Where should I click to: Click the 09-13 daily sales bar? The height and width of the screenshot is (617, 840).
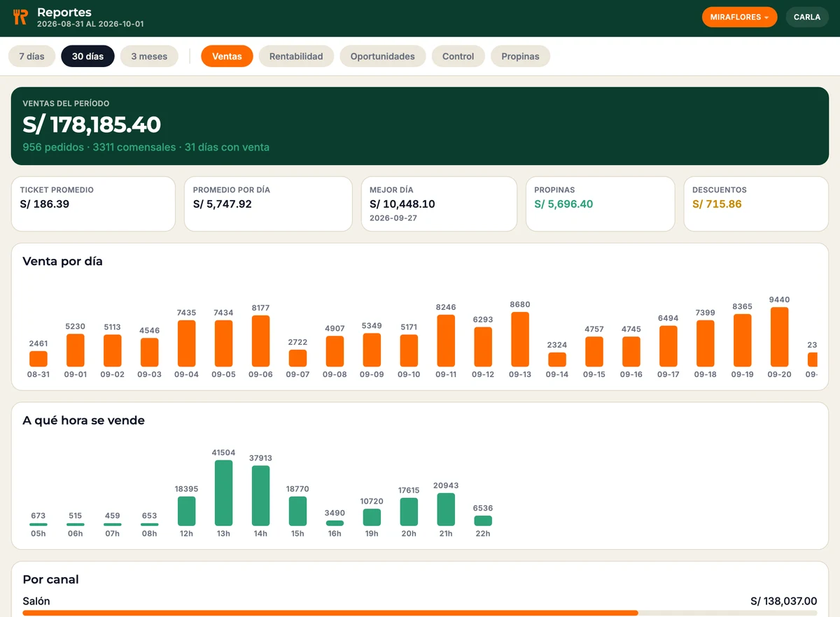(520, 339)
